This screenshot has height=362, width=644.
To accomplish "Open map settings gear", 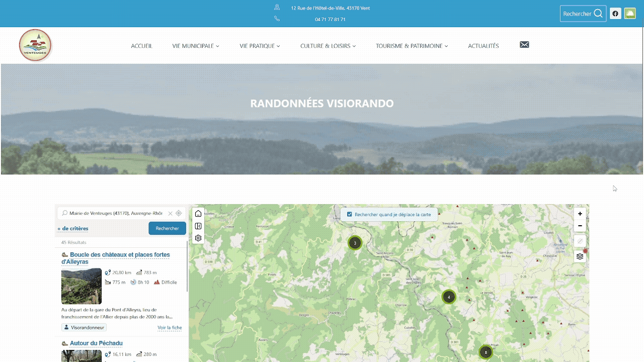I will 198,238.
